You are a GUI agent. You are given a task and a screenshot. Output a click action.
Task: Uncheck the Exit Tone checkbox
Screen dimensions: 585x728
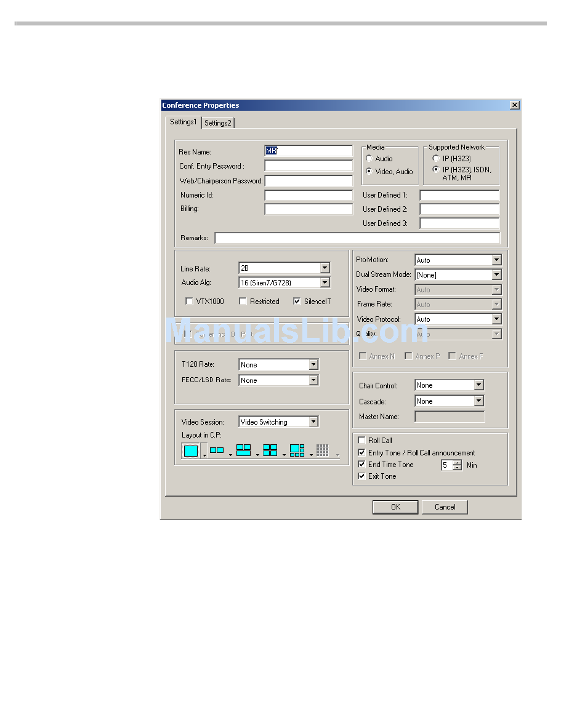361,476
